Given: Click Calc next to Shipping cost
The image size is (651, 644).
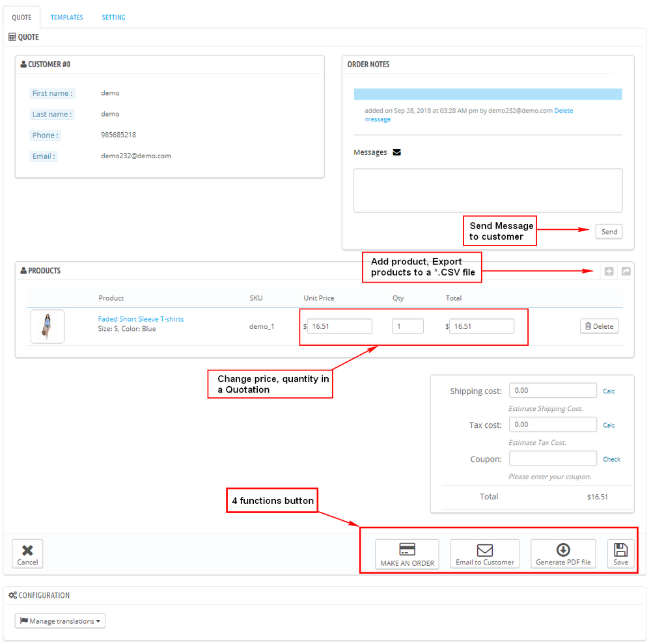Looking at the screenshot, I should (609, 391).
